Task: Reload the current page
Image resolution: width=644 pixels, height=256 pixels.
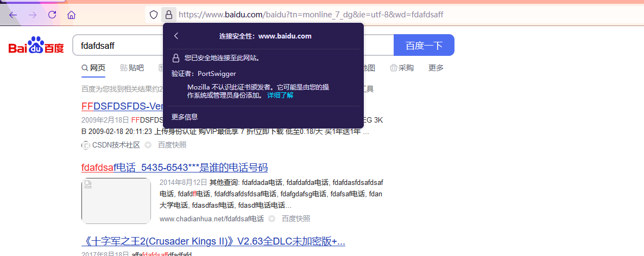Action: point(52,15)
